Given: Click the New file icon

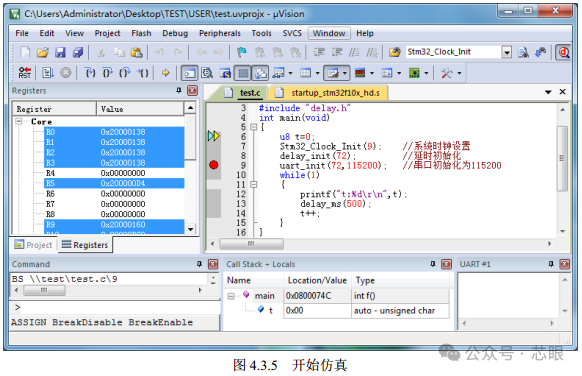Looking at the screenshot, I should tap(25, 52).
